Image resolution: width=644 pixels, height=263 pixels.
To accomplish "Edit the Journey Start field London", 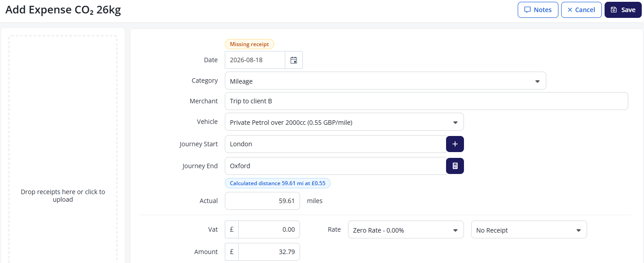I will (x=335, y=144).
